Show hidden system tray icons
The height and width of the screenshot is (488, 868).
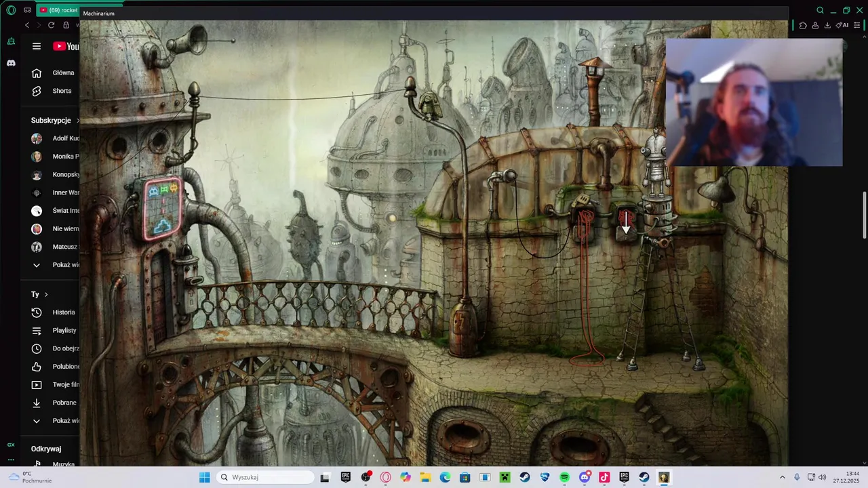point(782,477)
